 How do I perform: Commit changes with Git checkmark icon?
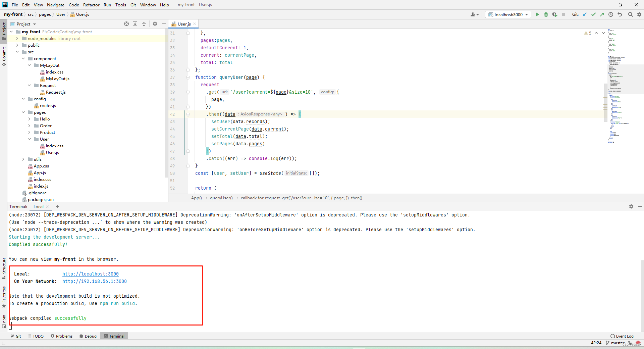594,14
